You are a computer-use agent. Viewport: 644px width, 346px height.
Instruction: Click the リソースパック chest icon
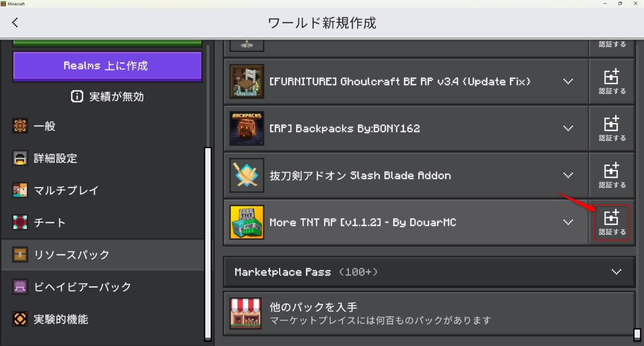pos(20,254)
